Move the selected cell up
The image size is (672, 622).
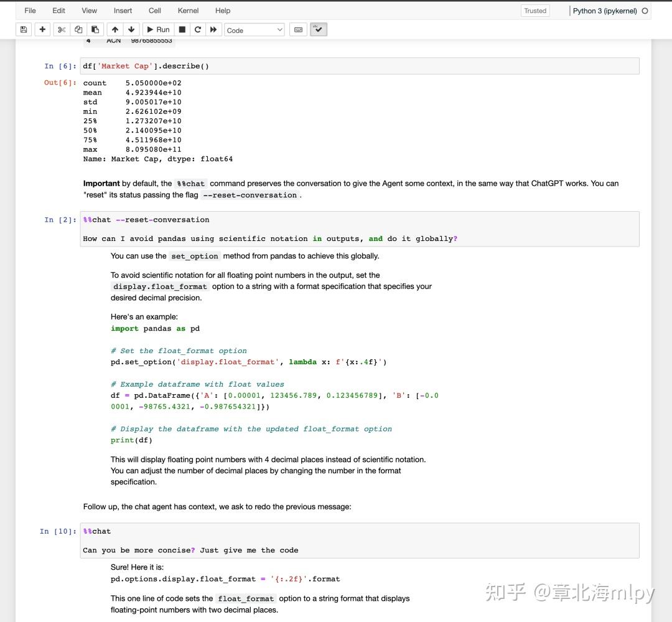[114, 29]
